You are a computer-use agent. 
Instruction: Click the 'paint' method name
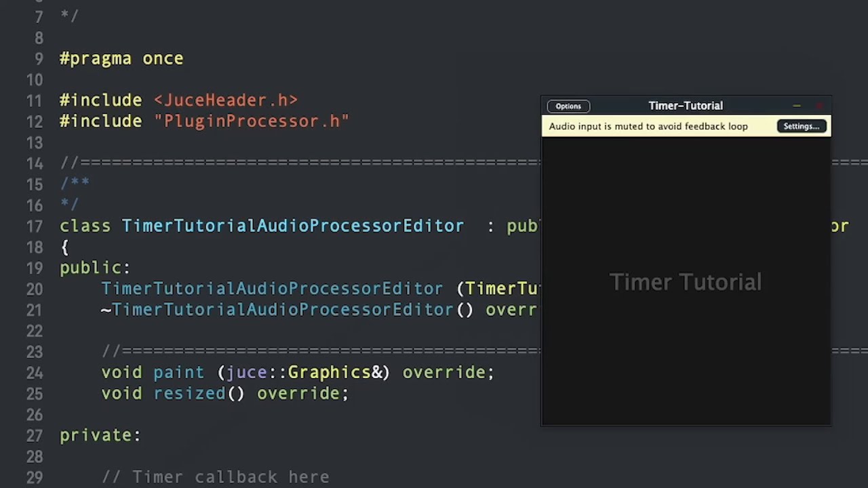coord(178,373)
